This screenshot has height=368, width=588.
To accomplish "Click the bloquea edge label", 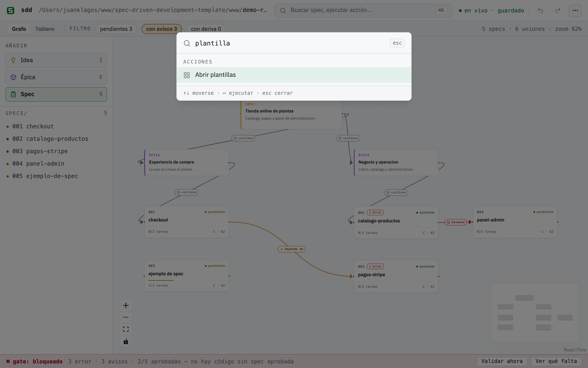I will [455, 222].
